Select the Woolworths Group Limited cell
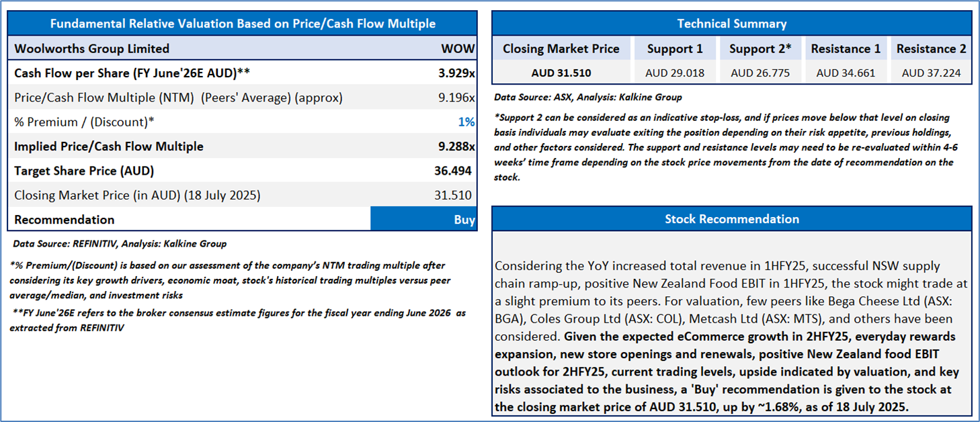Image resolution: width=980 pixels, height=422 pixels. point(92,48)
